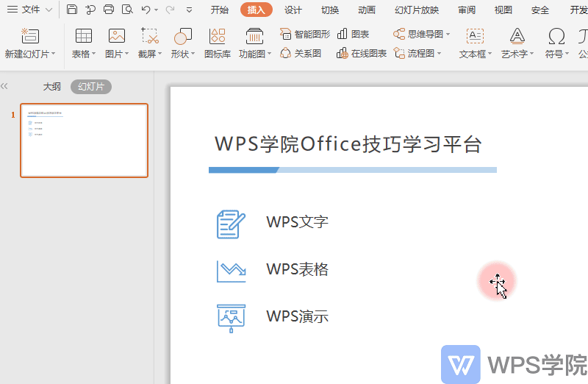Click the WPS演示 text on slide
Viewport: 588px width, 384px height.
tap(298, 316)
